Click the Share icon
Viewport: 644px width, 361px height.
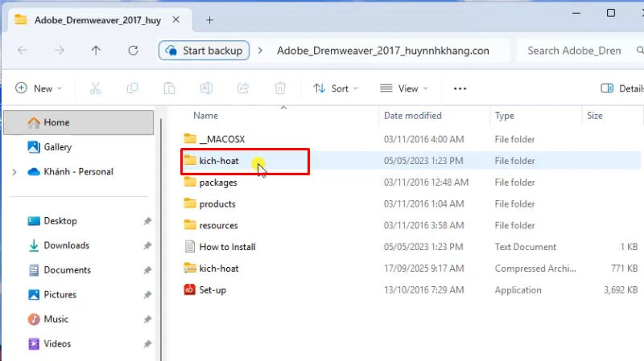point(243,88)
